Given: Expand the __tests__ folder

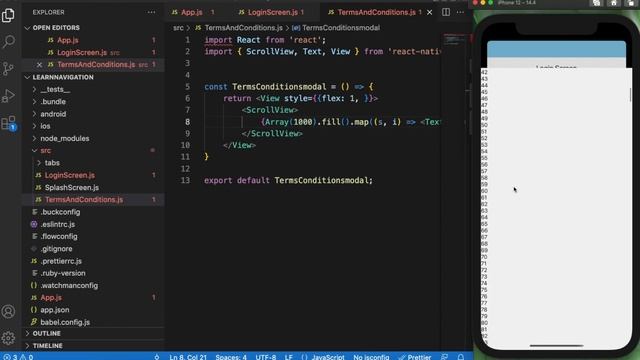Looking at the screenshot, I should (55, 89).
